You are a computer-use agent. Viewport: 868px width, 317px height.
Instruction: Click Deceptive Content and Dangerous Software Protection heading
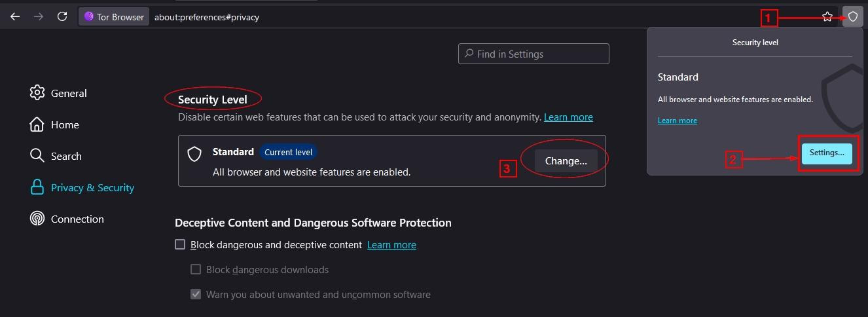tap(313, 223)
